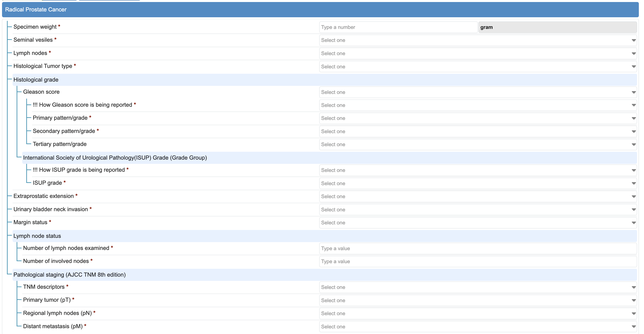Open the Extraprostatic extension dropdown
644x334 pixels.
[x=478, y=196]
